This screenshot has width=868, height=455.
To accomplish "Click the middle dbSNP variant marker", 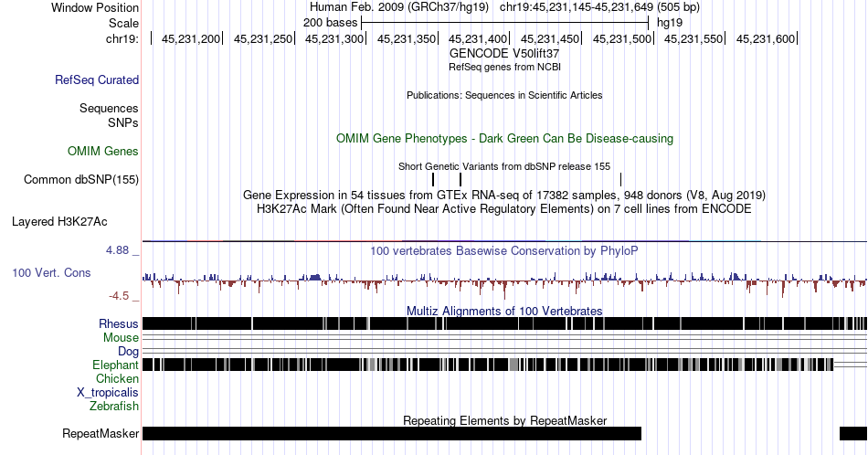I will pos(460,179).
